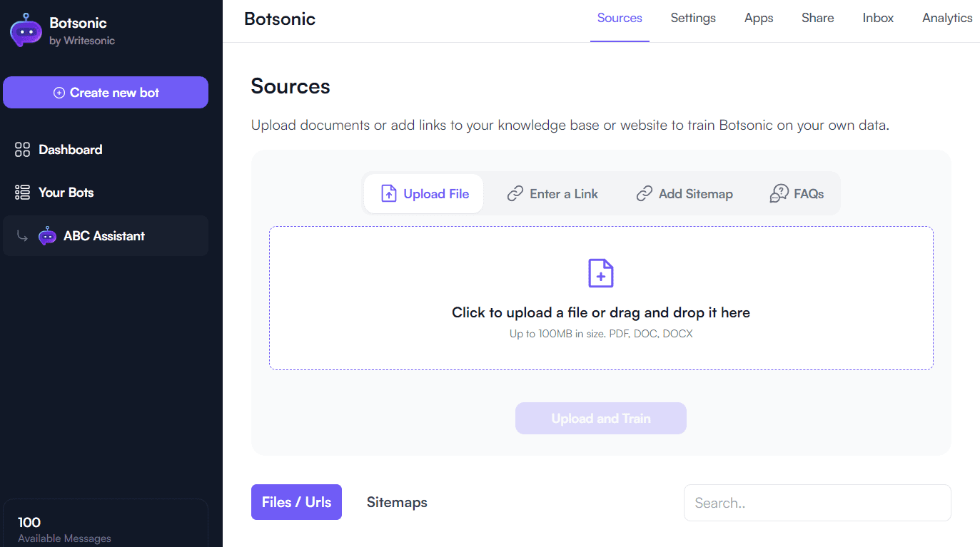This screenshot has height=547, width=980.
Task: Go to the Share tab
Action: point(818,19)
